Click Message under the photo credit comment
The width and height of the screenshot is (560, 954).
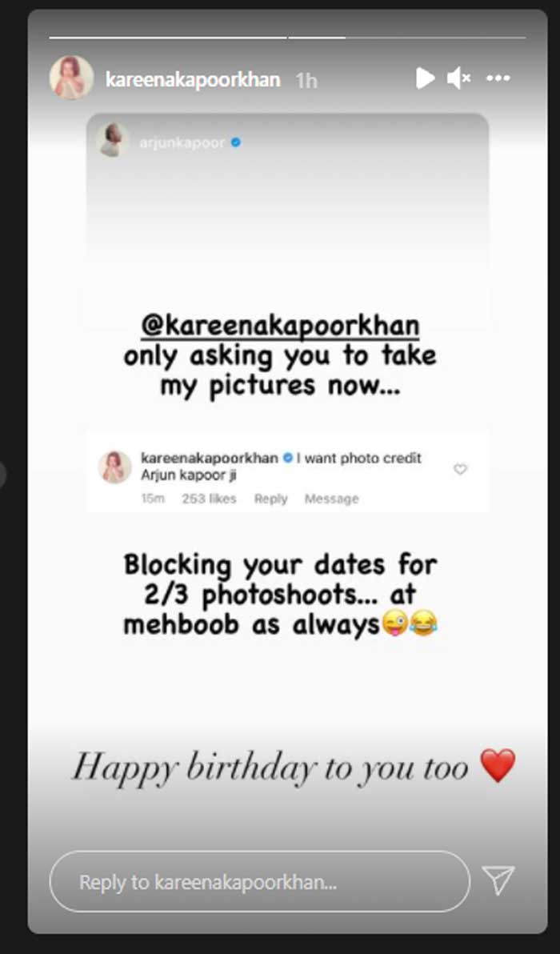[331, 499]
